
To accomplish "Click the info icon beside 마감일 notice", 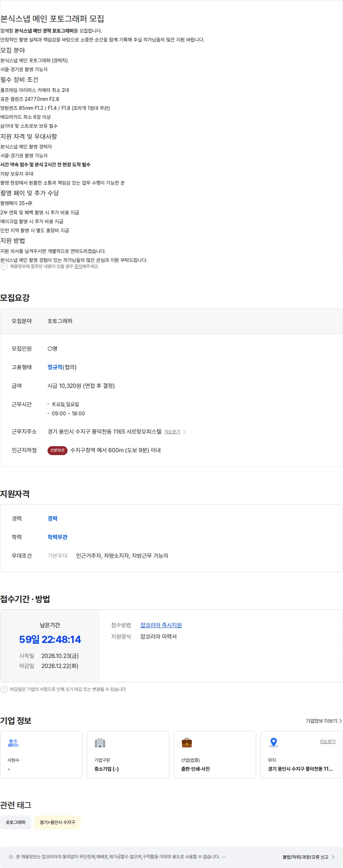I will tap(4, 689).
